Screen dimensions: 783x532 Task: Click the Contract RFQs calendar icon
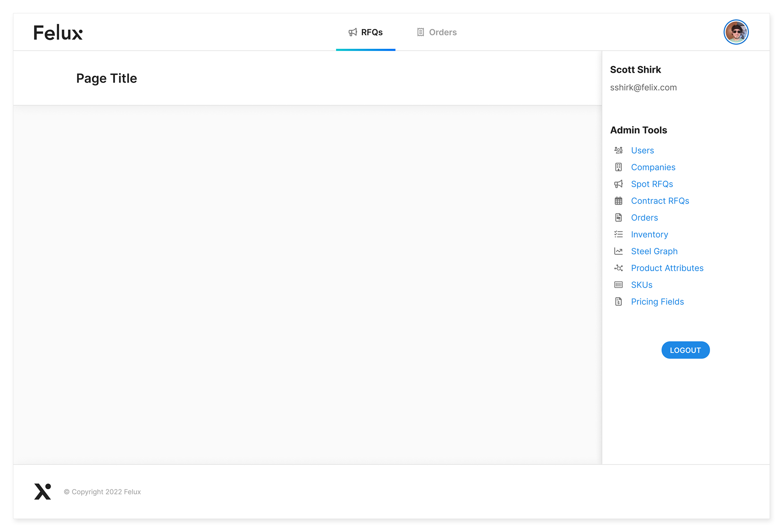click(x=618, y=201)
